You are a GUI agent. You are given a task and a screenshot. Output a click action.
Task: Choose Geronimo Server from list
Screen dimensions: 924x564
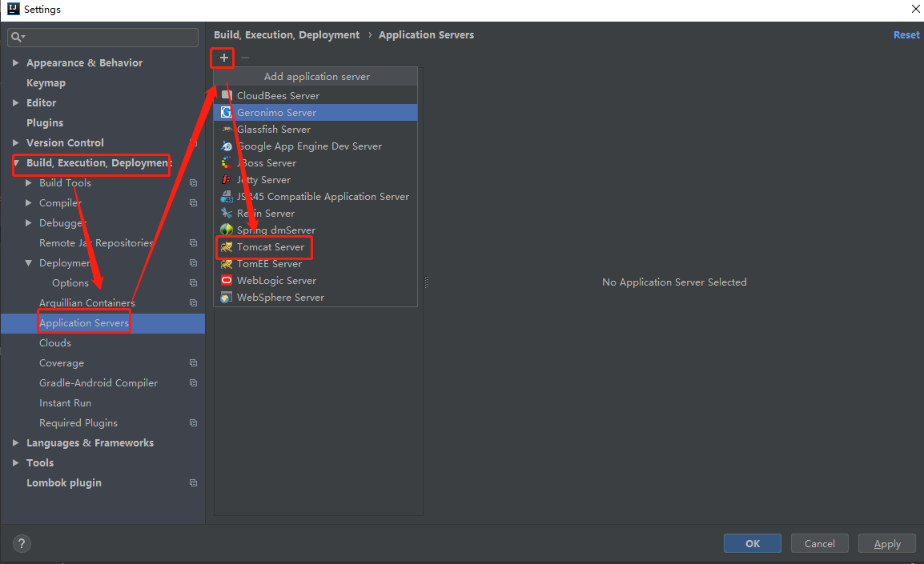(x=315, y=113)
